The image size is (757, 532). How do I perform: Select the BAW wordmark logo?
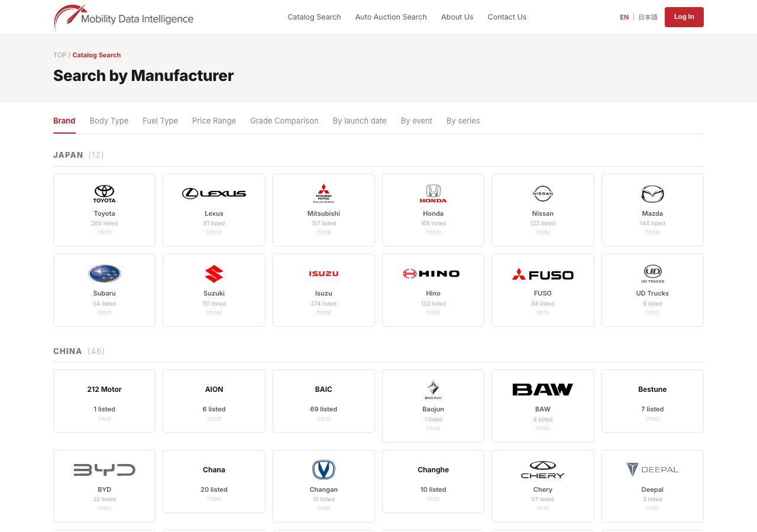(543, 390)
